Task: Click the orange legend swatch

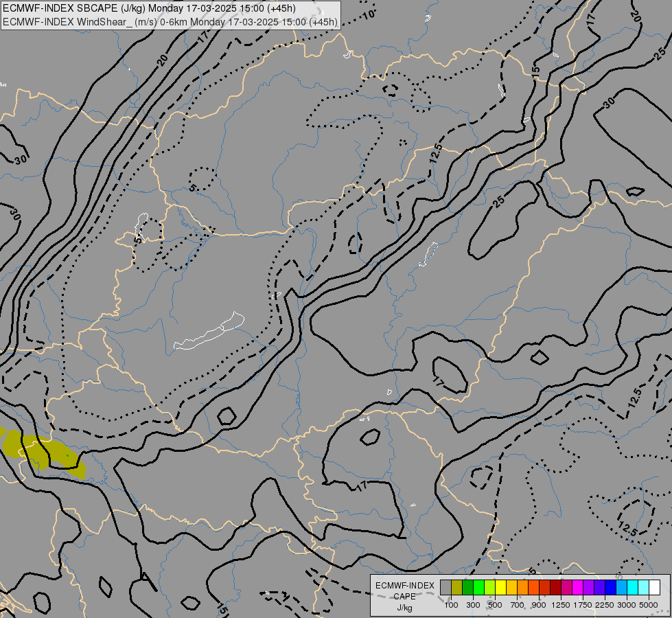Action: coord(523,588)
